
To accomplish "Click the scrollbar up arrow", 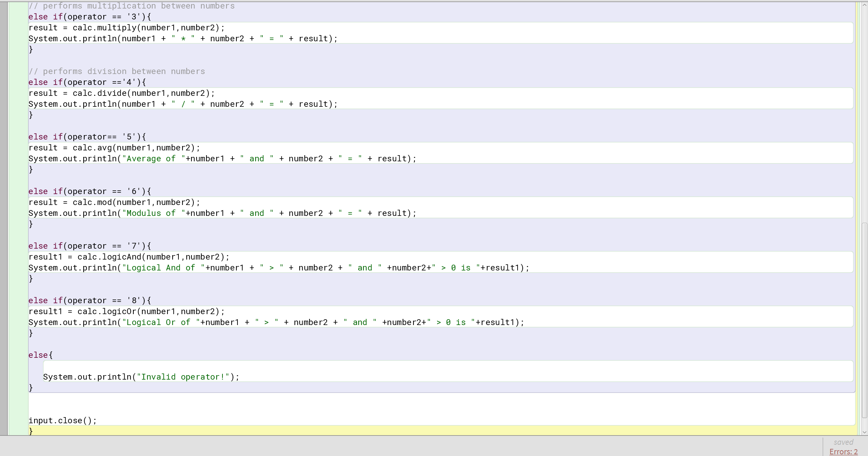I will pyautogui.click(x=864, y=4).
